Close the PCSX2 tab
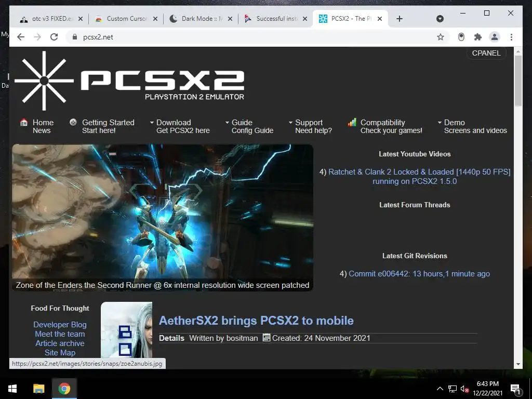532x399 pixels. [380, 19]
